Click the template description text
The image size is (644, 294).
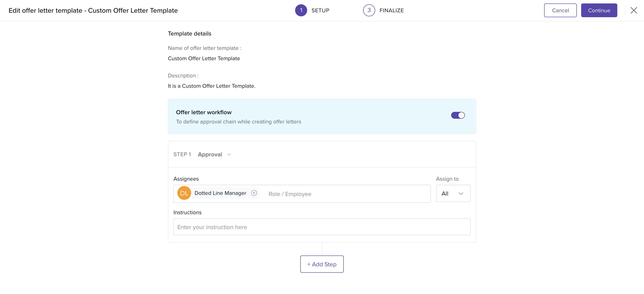coord(211,86)
